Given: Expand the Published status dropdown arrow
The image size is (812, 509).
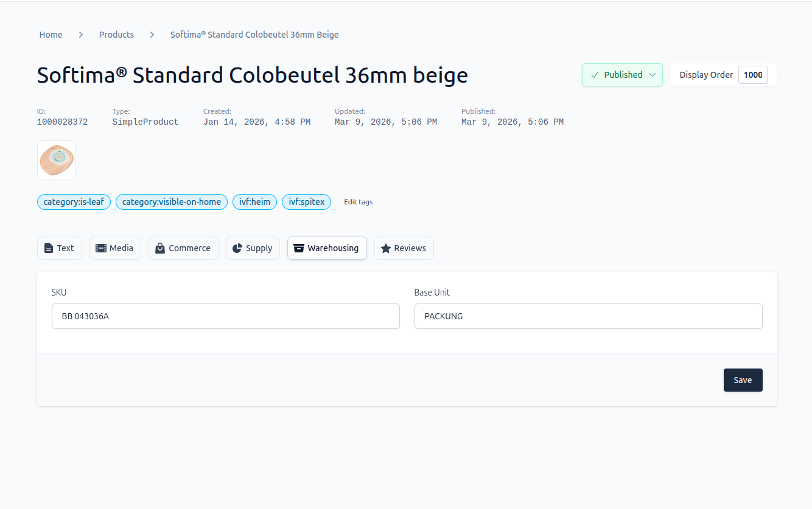Looking at the screenshot, I should [653, 75].
